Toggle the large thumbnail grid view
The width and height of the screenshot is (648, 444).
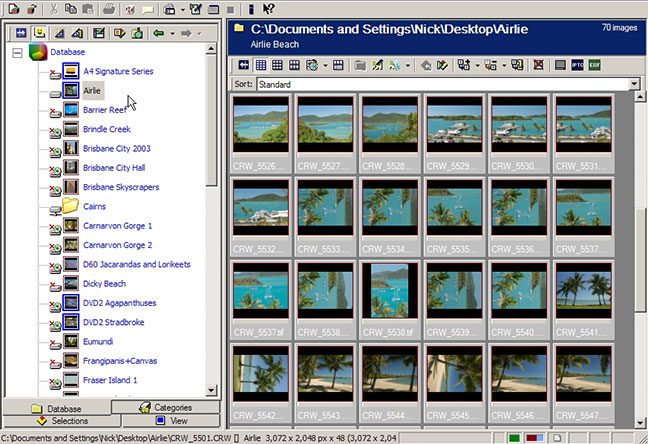294,65
